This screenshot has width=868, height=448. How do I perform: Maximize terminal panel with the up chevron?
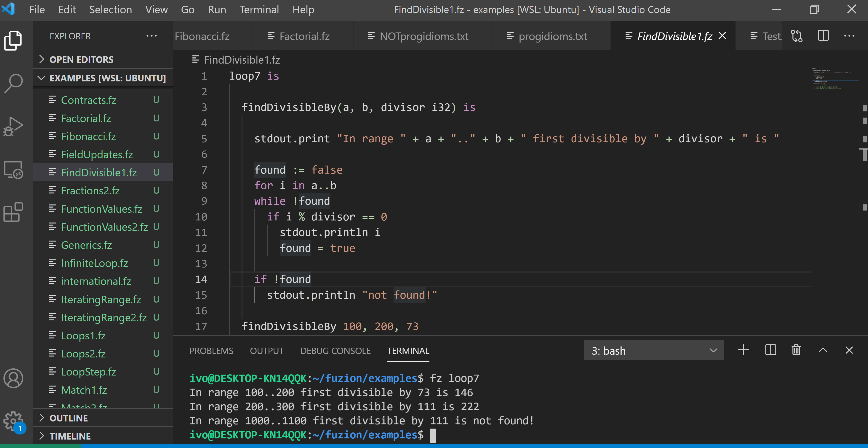click(x=823, y=350)
